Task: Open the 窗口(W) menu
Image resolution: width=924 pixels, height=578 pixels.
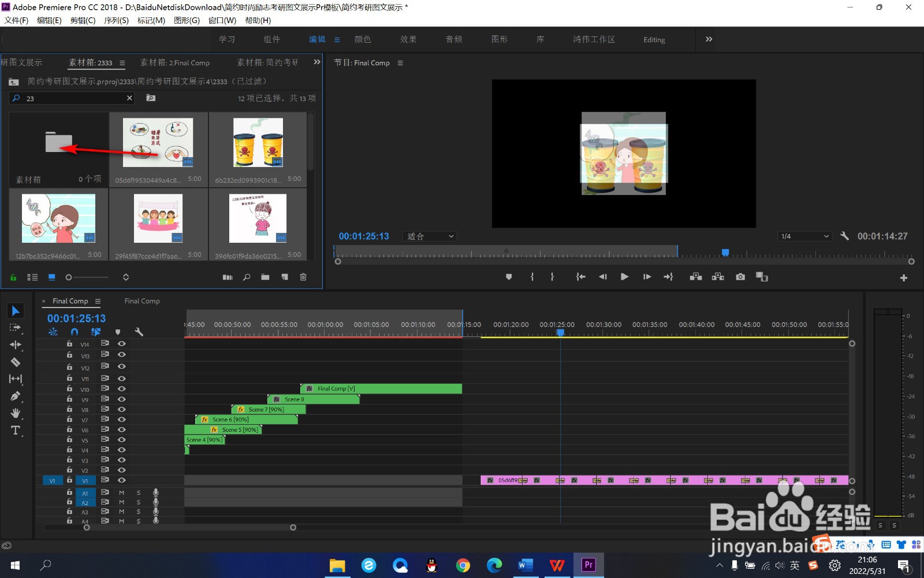Action: pyautogui.click(x=222, y=20)
